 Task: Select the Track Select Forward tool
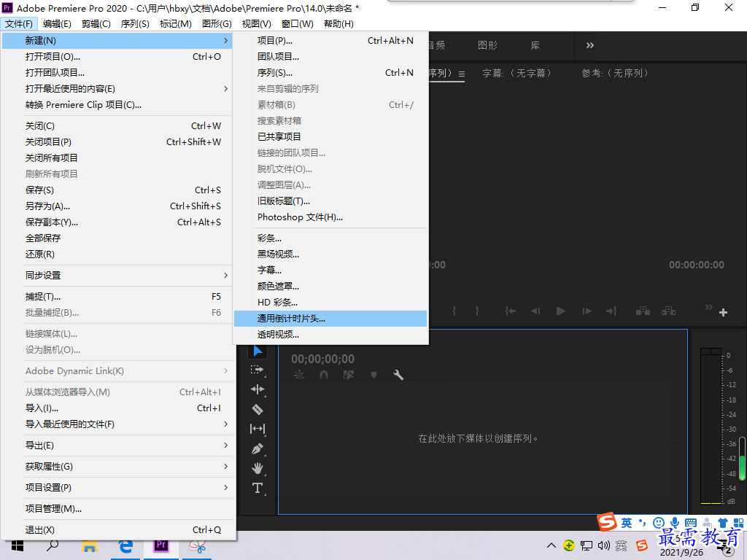pos(258,370)
